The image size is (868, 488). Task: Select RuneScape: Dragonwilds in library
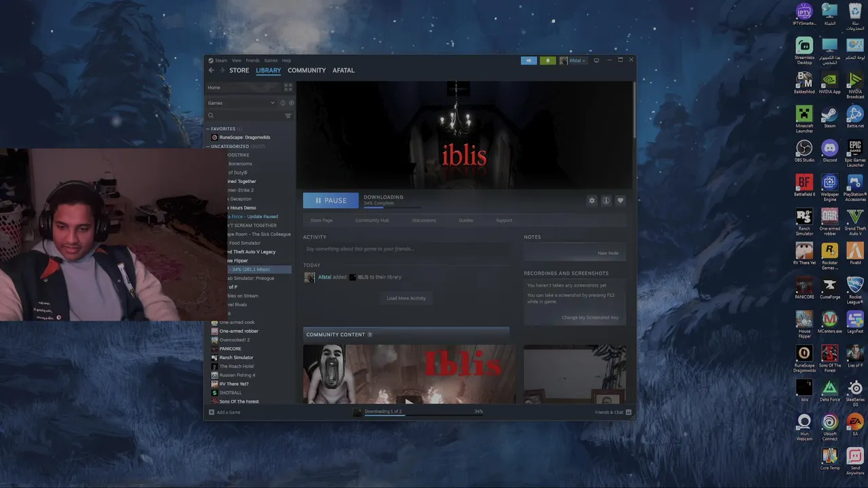pos(244,138)
